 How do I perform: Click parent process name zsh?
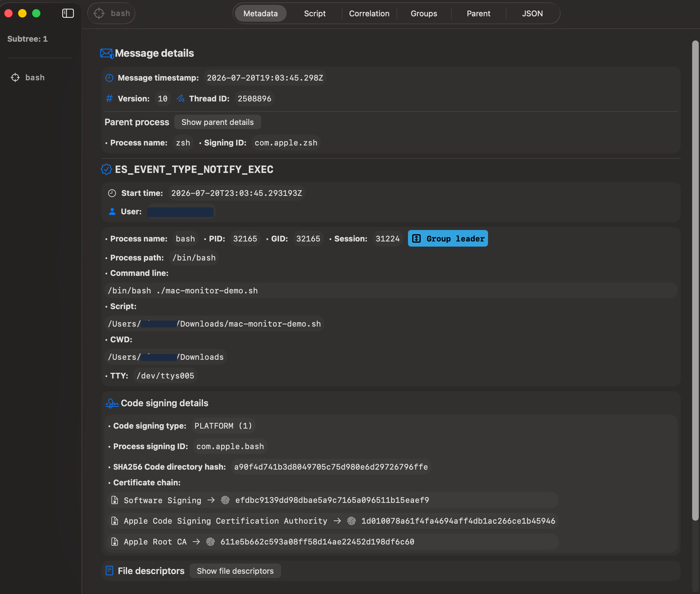[183, 143]
